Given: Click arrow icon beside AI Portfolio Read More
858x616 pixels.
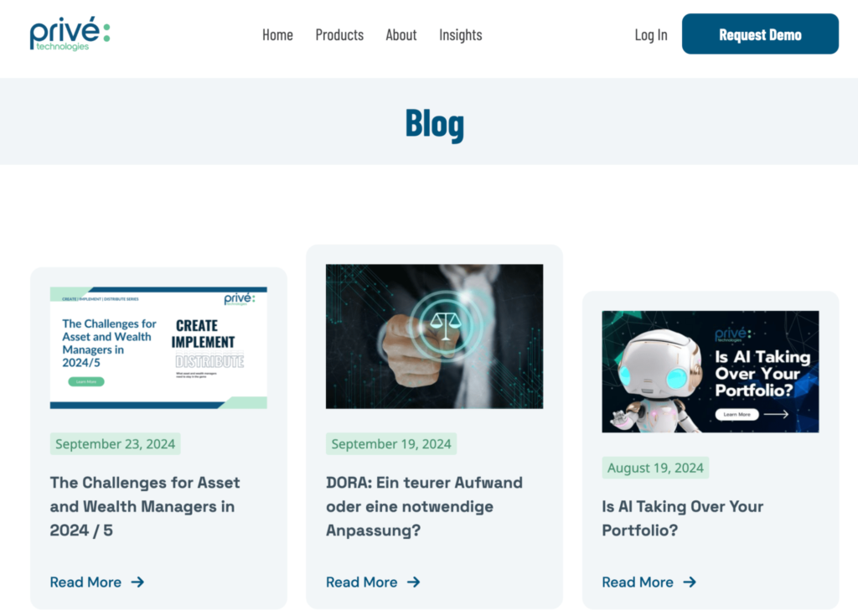Looking at the screenshot, I should point(690,582).
